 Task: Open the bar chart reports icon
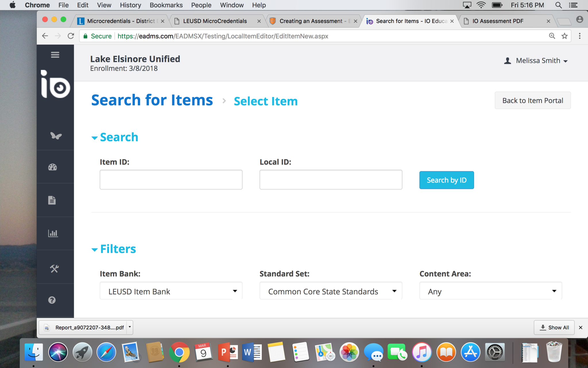(x=53, y=233)
